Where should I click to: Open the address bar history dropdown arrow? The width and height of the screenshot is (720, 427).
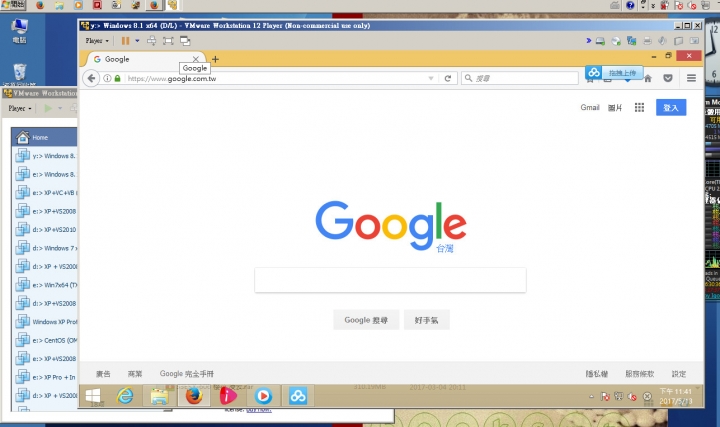click(x=431, y=79)
